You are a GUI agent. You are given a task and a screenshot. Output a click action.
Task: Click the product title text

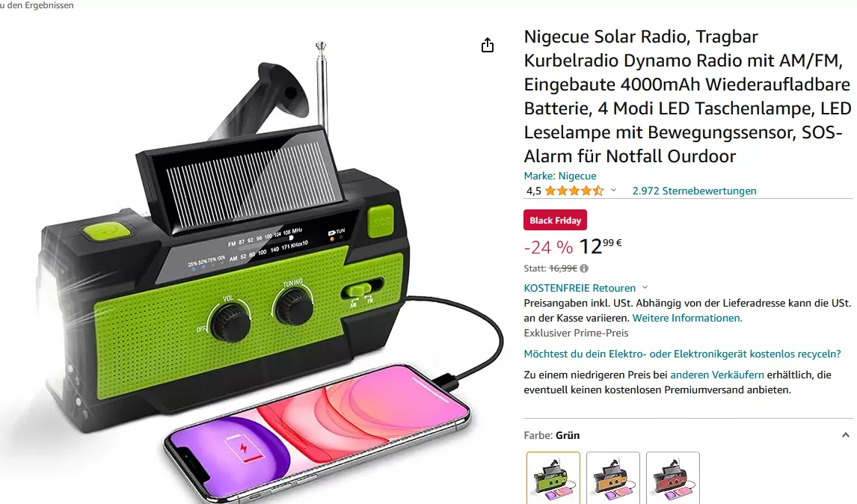pos(687,96)
